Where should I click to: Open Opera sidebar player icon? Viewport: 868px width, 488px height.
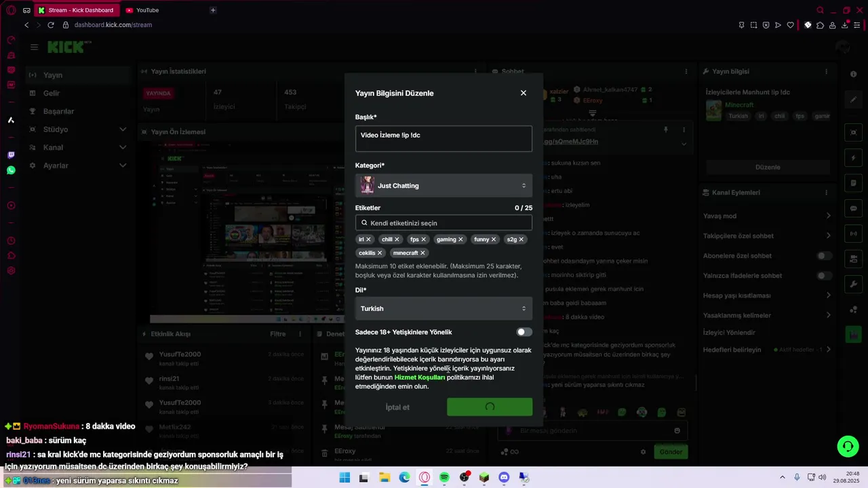click(11, 205)
